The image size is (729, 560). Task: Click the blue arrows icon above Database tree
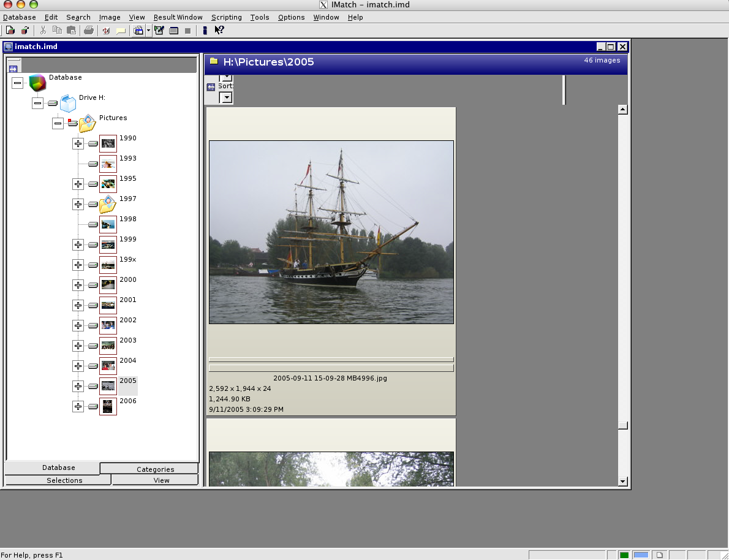pyautogui.click(x=13, y=69)
